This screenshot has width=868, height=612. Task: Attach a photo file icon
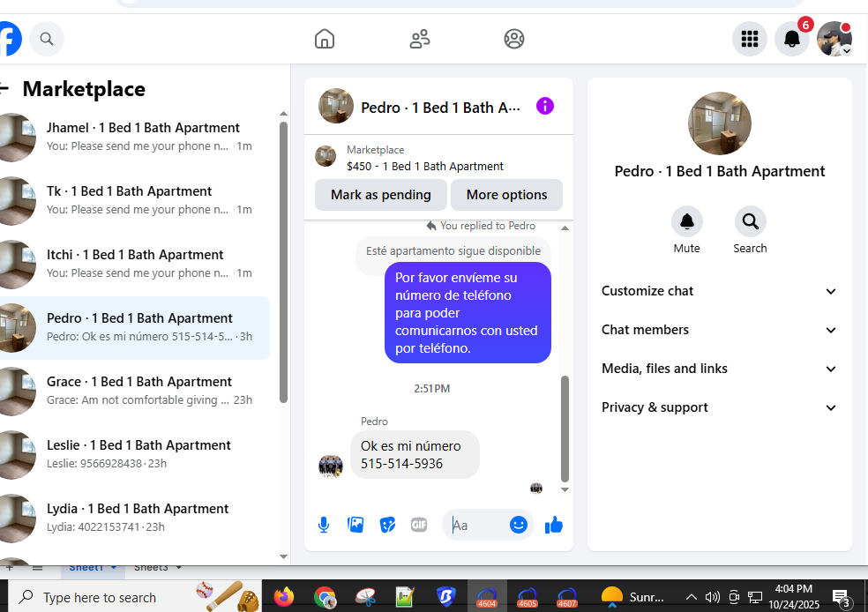point(355,525)
